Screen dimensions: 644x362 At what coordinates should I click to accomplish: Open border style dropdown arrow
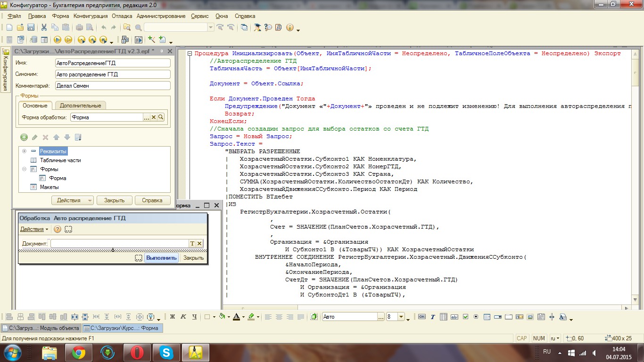[214, 317]
